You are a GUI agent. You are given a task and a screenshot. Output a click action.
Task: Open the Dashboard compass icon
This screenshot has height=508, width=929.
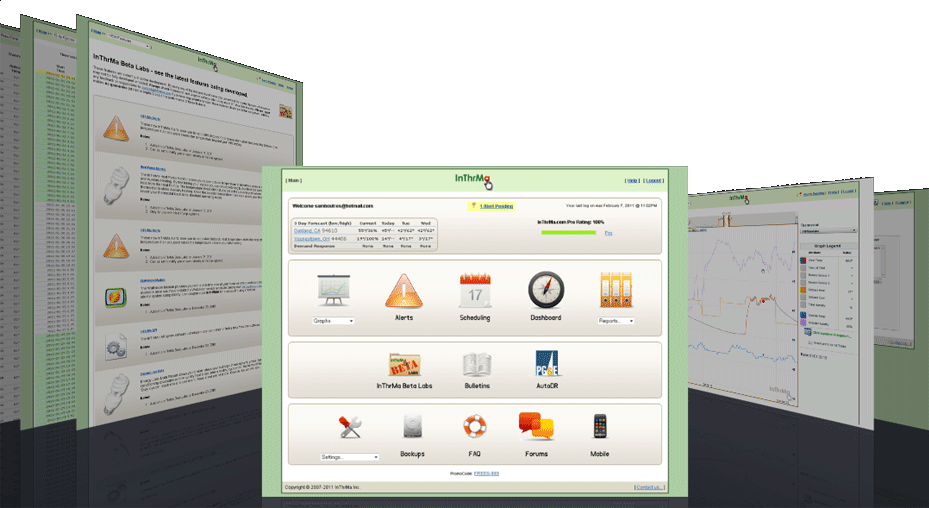point(546,290)
